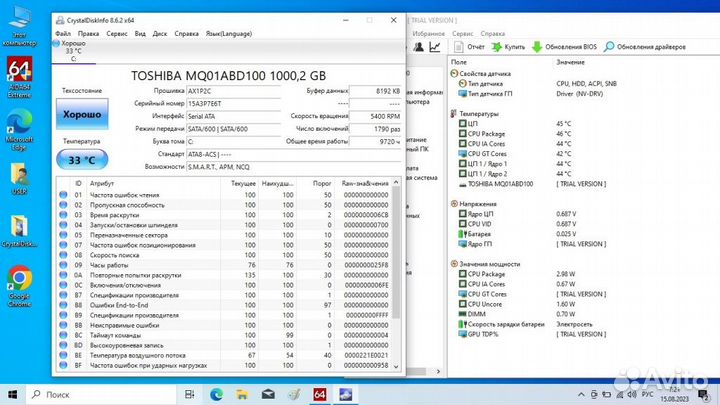Image resolution: width=720 pixels, height=405 pixels.
Task: Click the Купить button in AIDA64
Action: coord(508,47)
